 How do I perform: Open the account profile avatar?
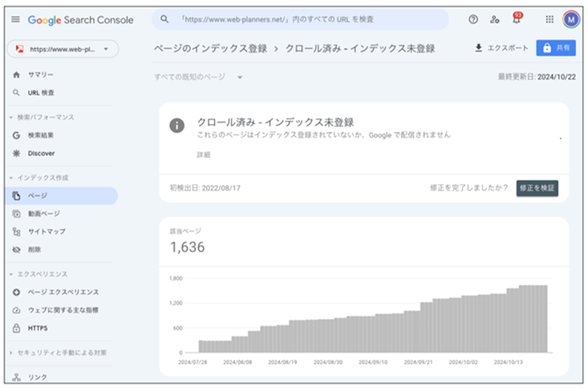pos(571,19)
